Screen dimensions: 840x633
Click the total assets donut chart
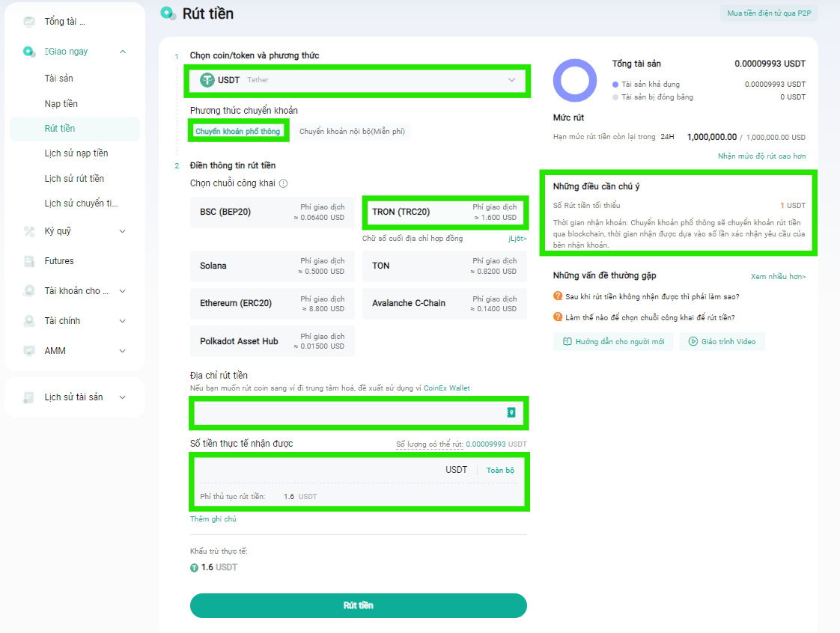(x=575, y=80)
